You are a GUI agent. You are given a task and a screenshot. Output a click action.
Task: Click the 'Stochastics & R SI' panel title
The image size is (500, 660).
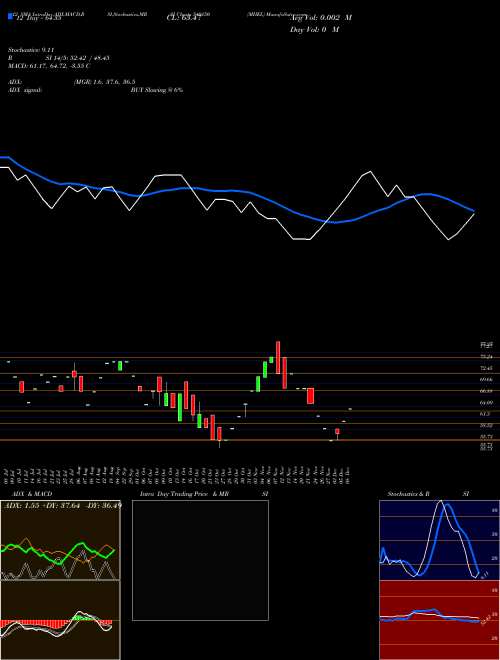click(428, 494)
